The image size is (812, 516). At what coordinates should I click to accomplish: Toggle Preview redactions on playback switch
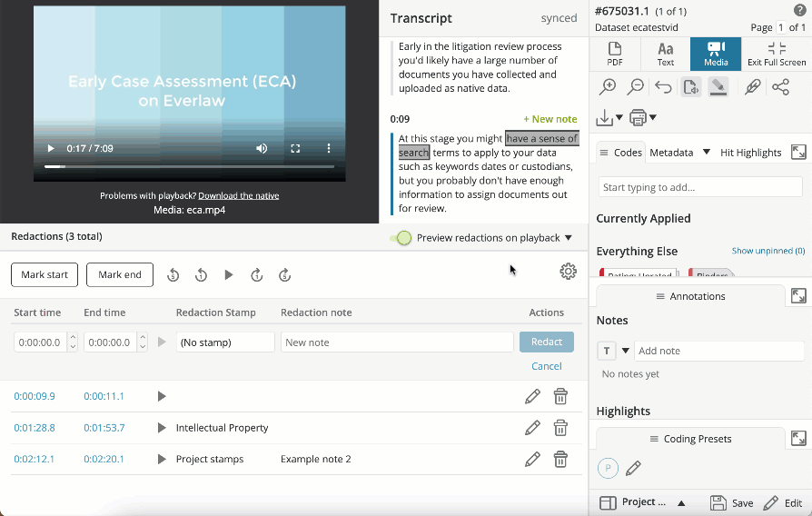[401, 238]
